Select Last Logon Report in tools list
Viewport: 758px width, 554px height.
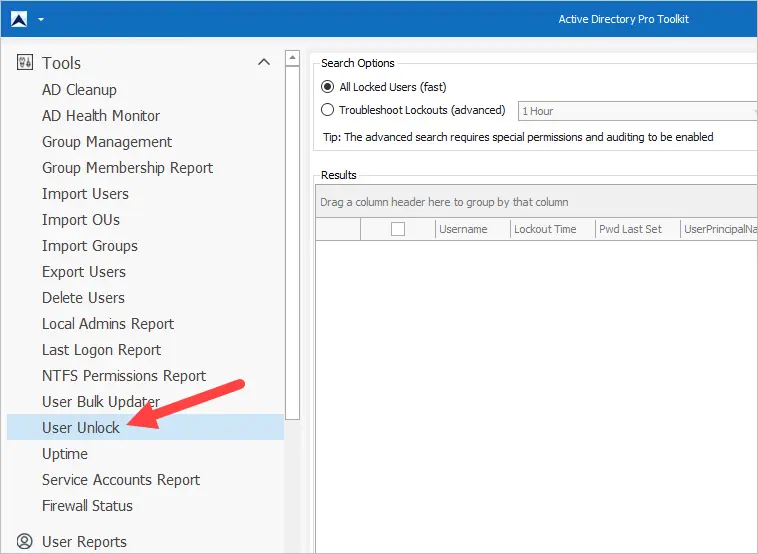coord(102,350)
